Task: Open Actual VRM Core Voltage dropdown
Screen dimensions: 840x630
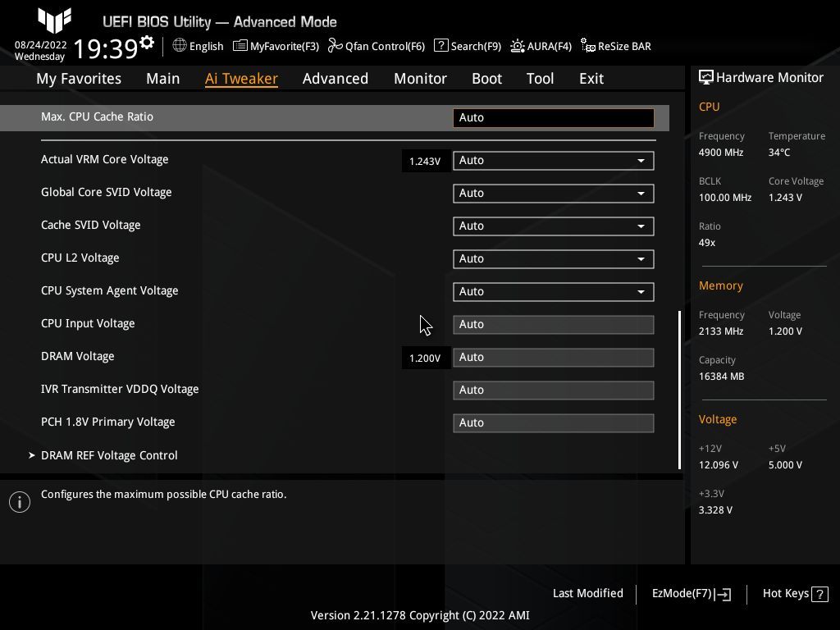Action: 554,161
